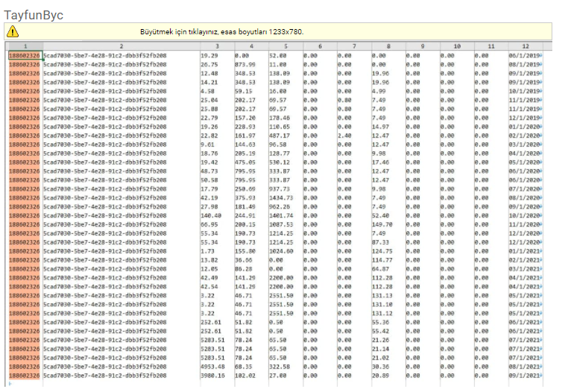Viewport: 568px width, 392px height.
Task: Click cell with value 322.58
Action: click(x=280, y=366)
